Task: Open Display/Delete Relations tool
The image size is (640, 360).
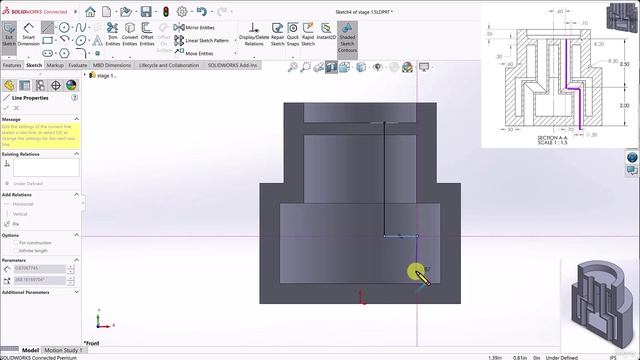Action: point(254,34)
